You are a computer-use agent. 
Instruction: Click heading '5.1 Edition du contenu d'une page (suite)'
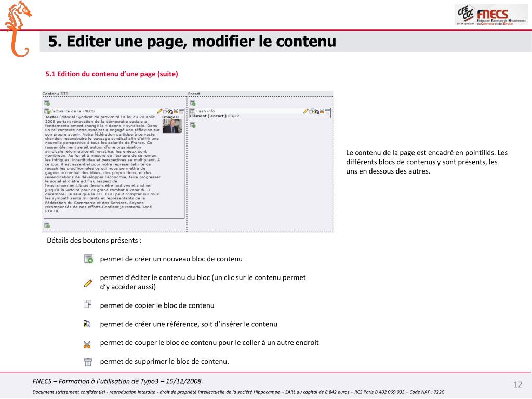pyautogui.click(x=112, y=74)
